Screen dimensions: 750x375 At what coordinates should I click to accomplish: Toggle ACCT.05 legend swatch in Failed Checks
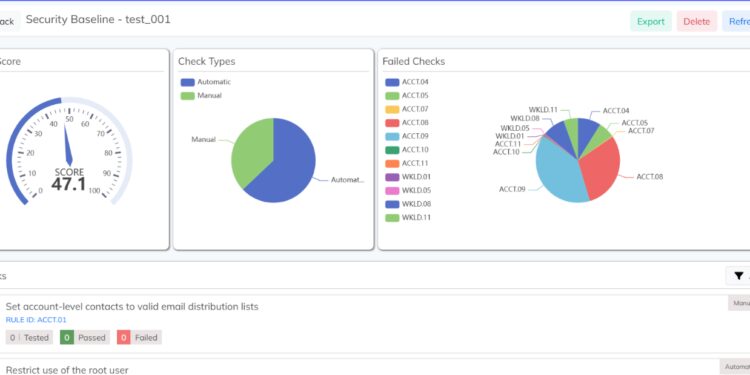click(x=392, y=96)
